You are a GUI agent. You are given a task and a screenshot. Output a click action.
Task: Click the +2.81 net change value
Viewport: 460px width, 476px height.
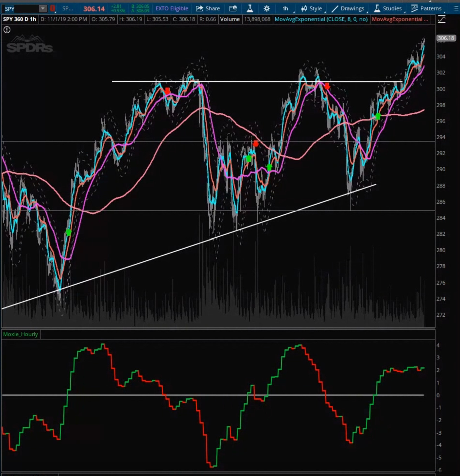(x=116, y=6)
